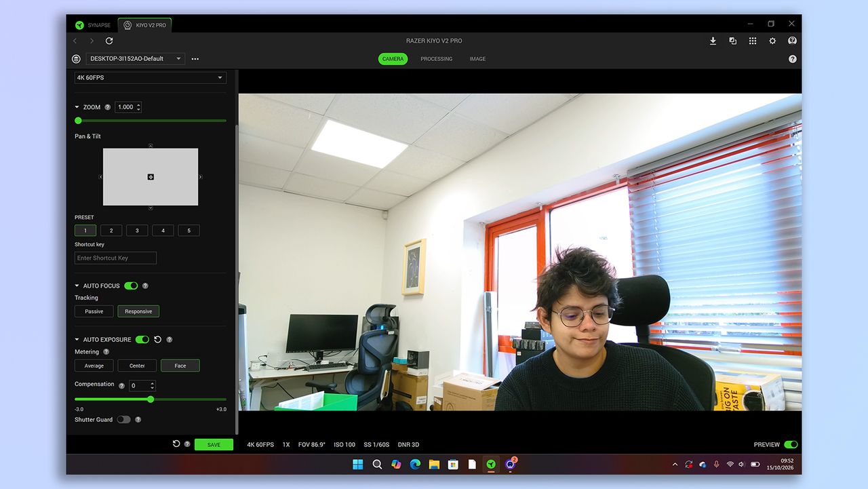
Task: Open the downloads icon in the top bar
Action: [x=713, y=41]
